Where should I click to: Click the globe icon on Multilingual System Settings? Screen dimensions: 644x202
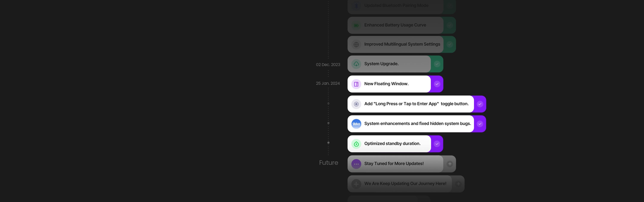pyautogui.click(x=356, y=45)
